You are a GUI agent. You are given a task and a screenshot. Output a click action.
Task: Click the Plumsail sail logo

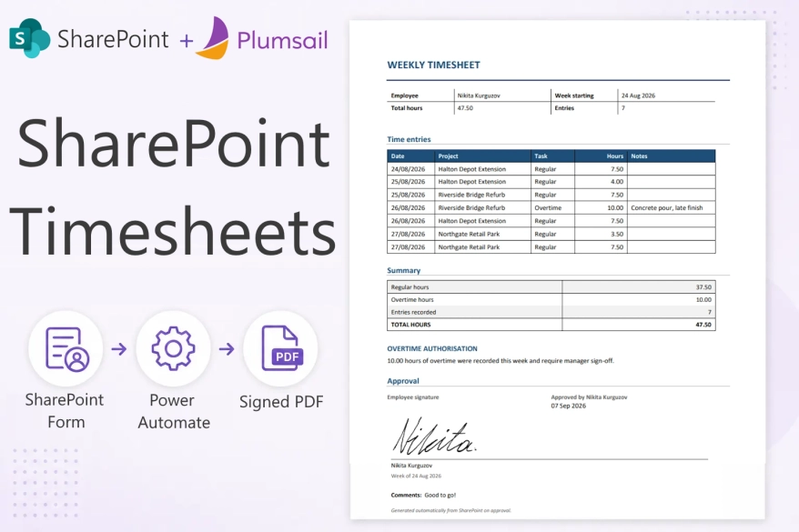[x=212, y=37]
